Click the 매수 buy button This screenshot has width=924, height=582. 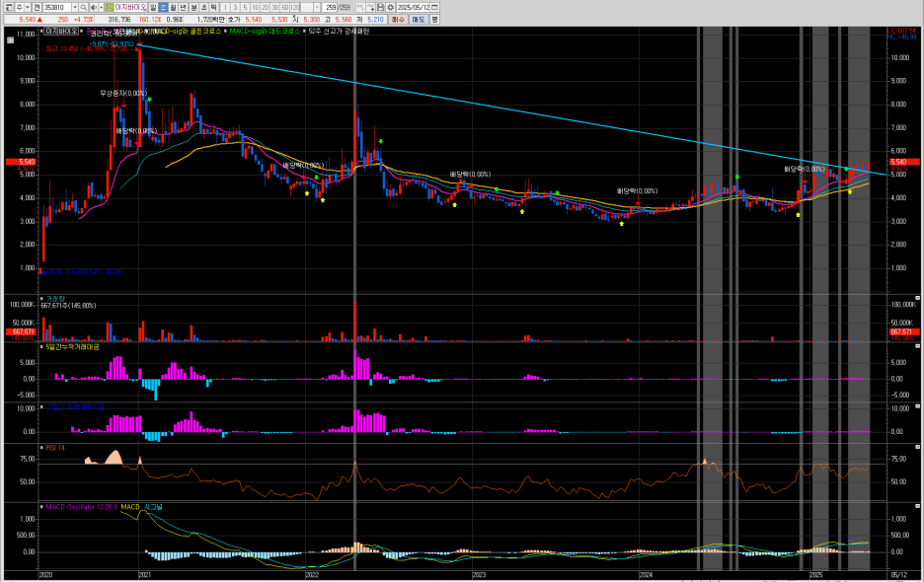(x=399, y=20)
